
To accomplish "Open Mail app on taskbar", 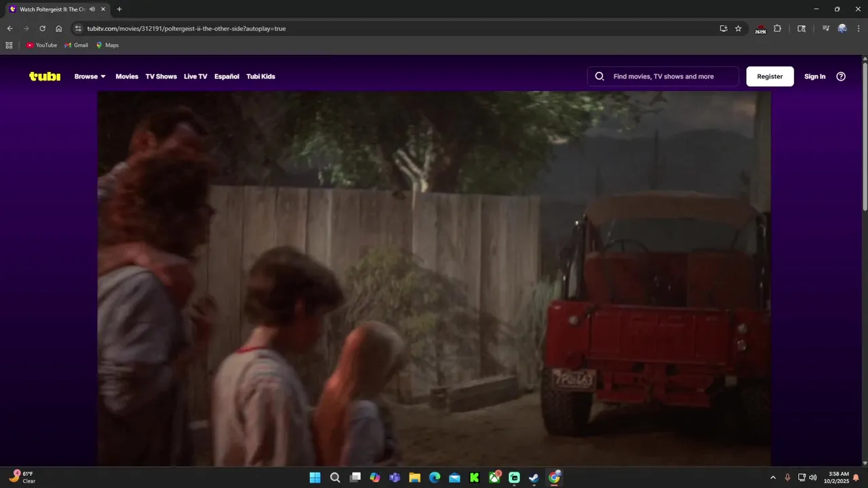I will point(454,478).
